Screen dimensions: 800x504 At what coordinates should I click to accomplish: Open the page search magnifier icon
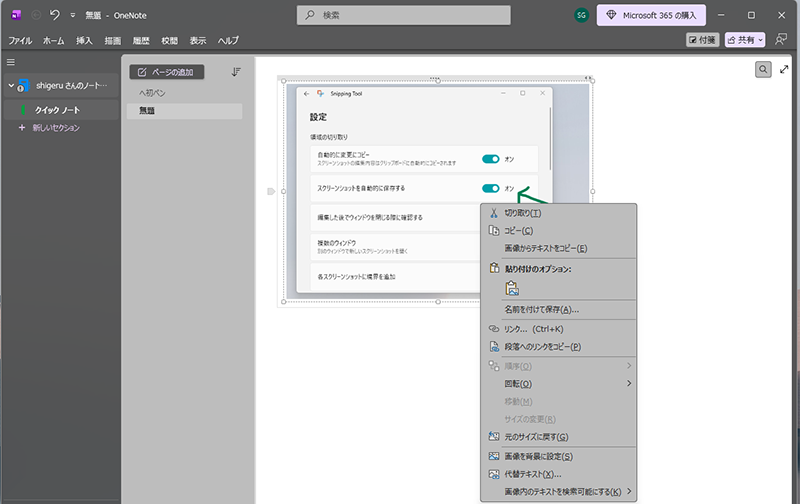[763, 69]
